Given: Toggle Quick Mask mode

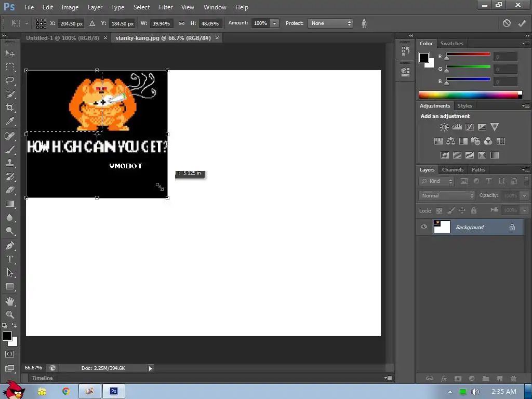Looking at the screenshot, I should point(10,354).
